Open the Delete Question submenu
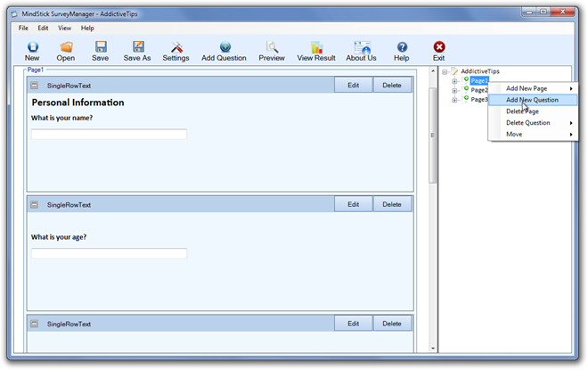The height and width of the screenshot is (370, 588). click(533, 123)
